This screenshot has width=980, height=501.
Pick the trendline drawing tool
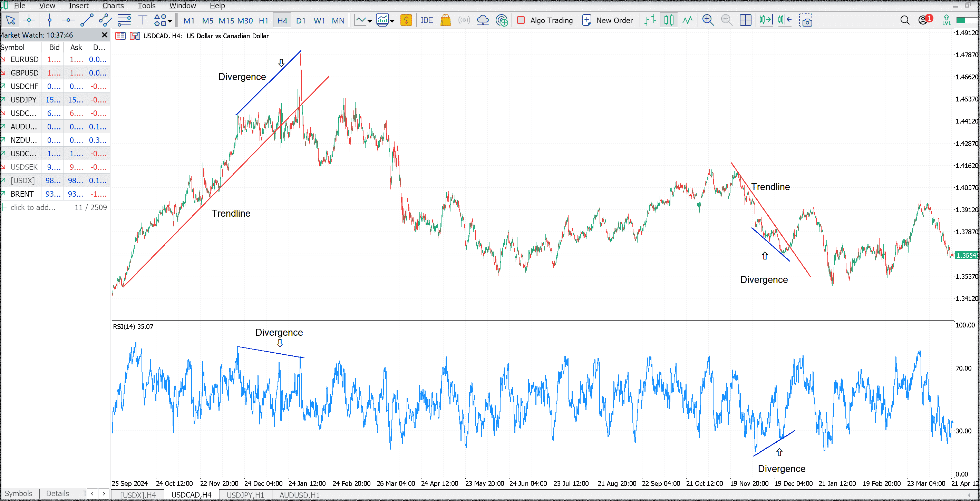[87, 20]
